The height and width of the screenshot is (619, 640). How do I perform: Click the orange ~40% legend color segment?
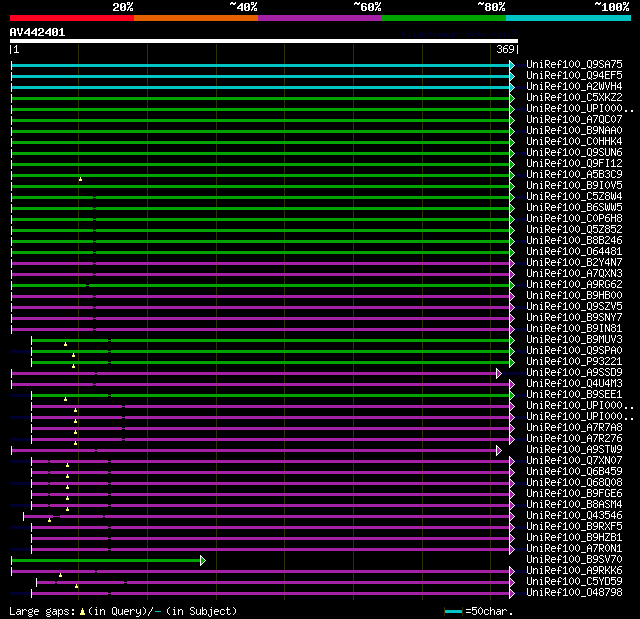pos(195,17)
